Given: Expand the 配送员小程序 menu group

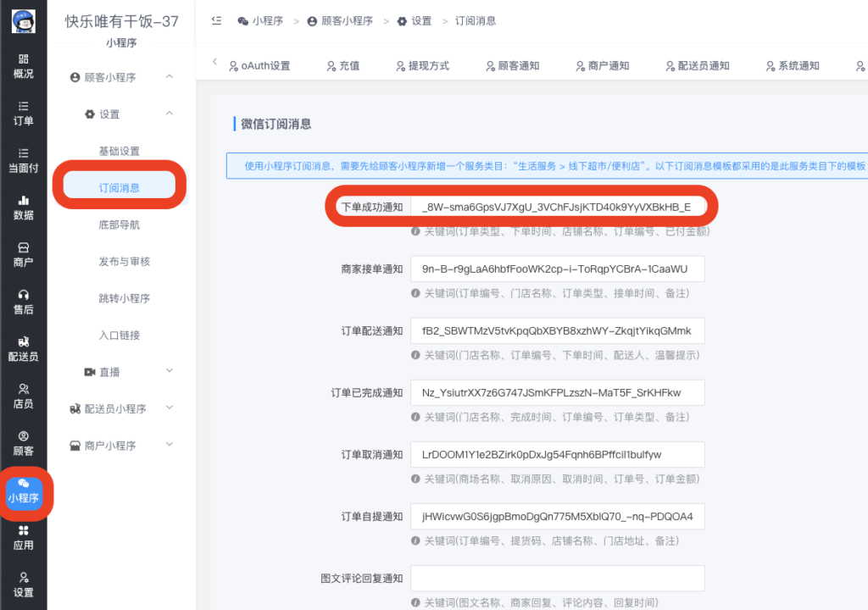Looking at the screenshot, I should point(117,408).
